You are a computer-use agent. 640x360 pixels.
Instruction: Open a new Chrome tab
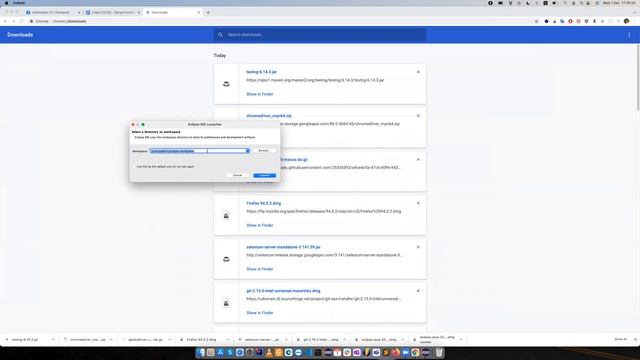[x=208, y=13]
